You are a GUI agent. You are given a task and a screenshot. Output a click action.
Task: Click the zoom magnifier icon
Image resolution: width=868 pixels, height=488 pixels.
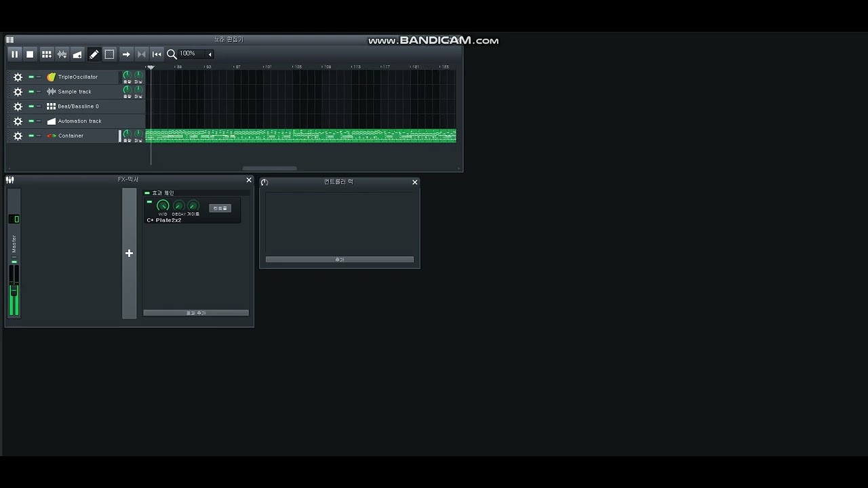click(172, 54)
